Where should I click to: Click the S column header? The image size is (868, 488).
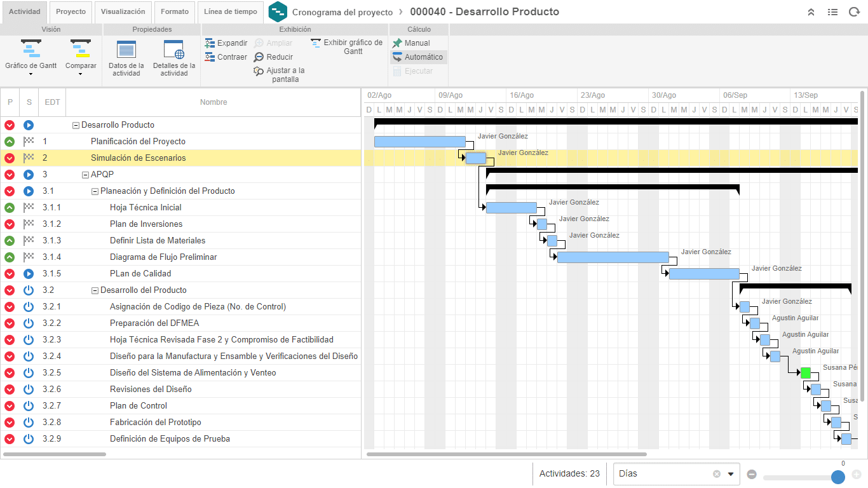(x=29, y=102)
